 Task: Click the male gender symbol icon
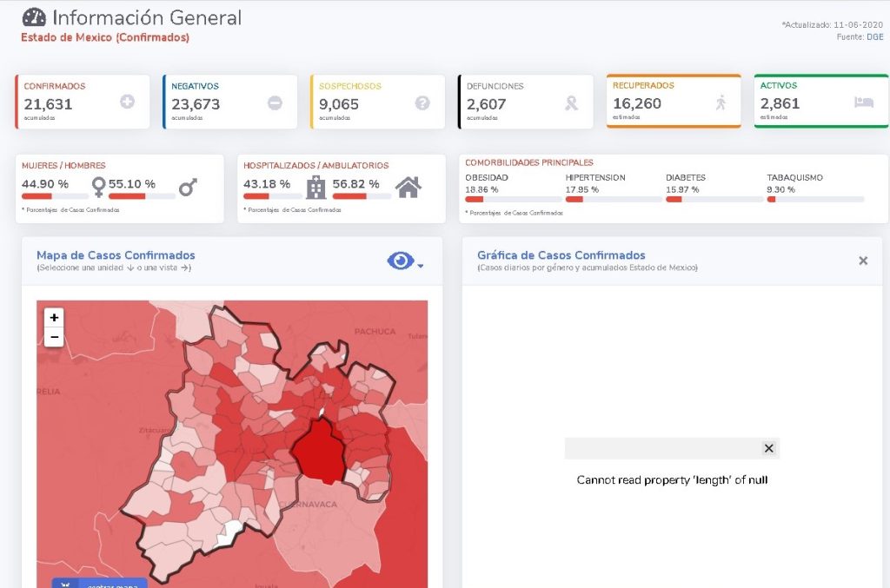188,186
